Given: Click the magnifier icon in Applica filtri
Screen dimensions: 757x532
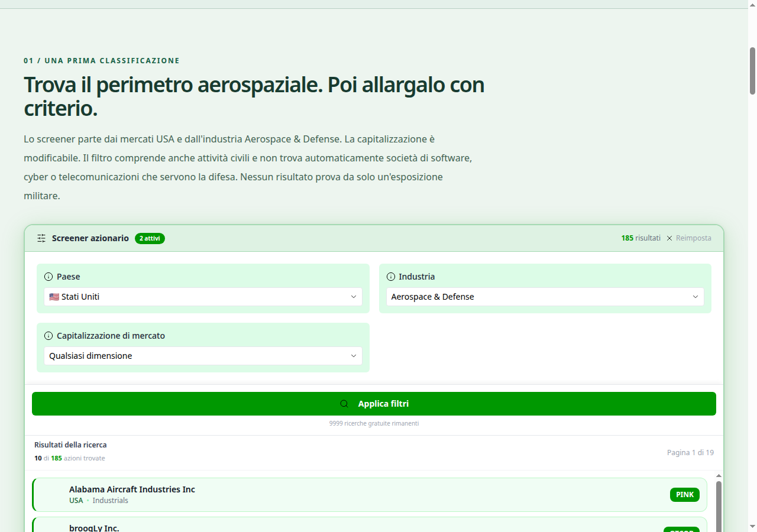Looking at the screenshot, I should coord(344,404).
